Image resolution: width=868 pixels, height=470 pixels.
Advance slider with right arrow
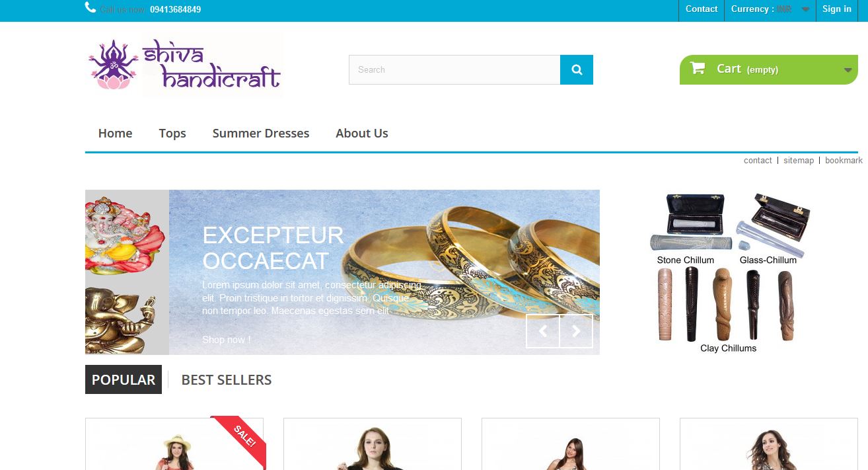(x=576, y=331)
